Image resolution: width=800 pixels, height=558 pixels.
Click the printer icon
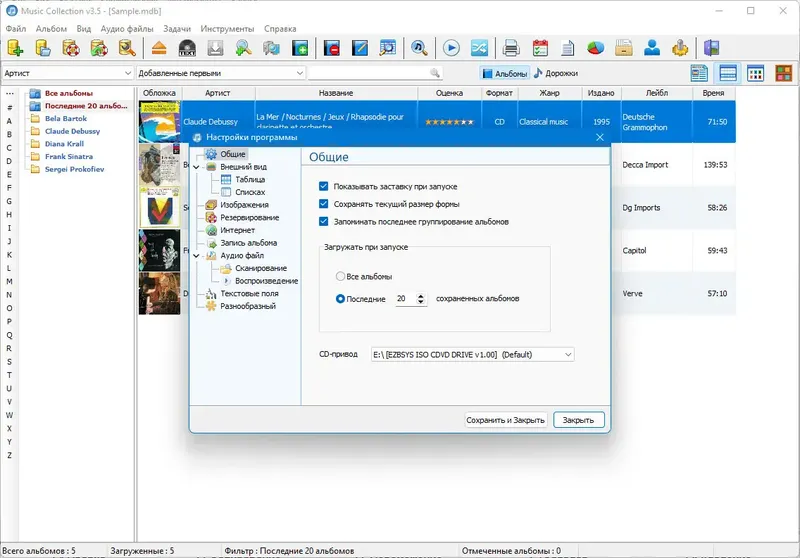pos(511,48)
